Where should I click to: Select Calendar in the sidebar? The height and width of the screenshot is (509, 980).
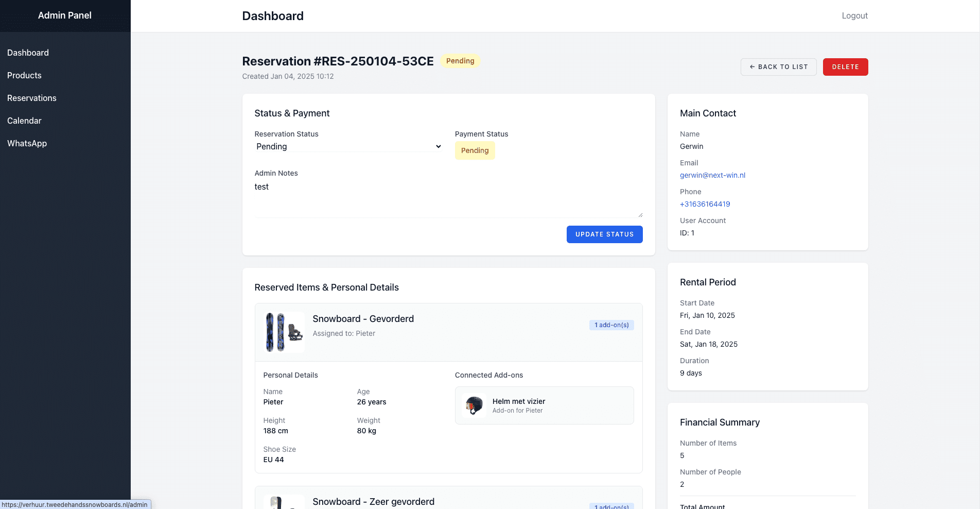pos(24,121)
